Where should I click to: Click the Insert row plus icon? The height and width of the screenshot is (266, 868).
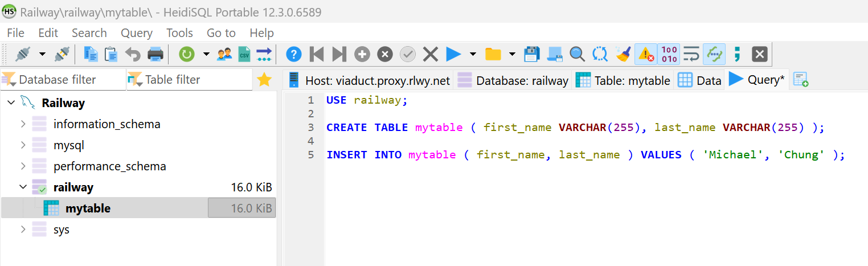(362, 54)
